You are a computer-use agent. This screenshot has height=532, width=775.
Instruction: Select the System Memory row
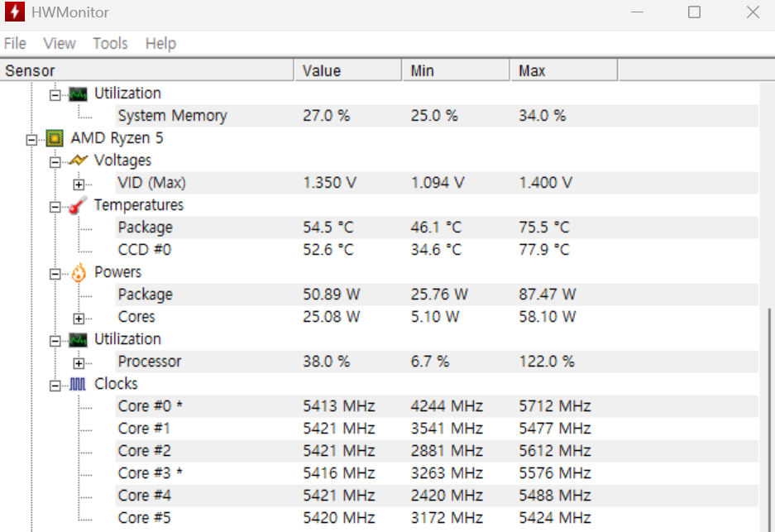point(437,116)
